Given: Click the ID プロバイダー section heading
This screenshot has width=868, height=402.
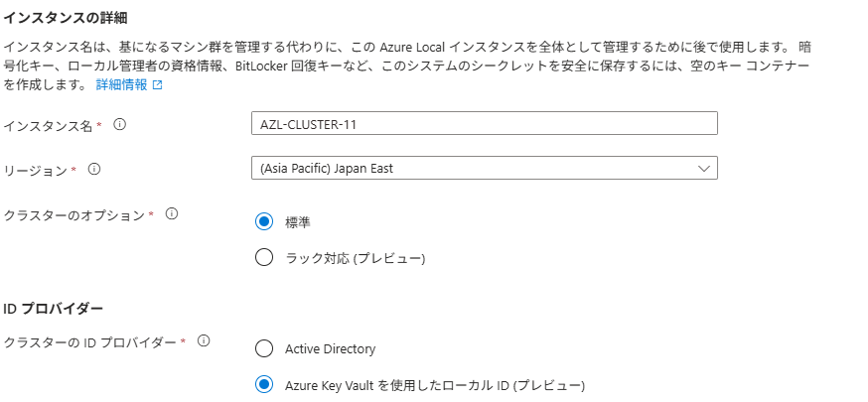Looking at the screenshot, I should (54, 308).
